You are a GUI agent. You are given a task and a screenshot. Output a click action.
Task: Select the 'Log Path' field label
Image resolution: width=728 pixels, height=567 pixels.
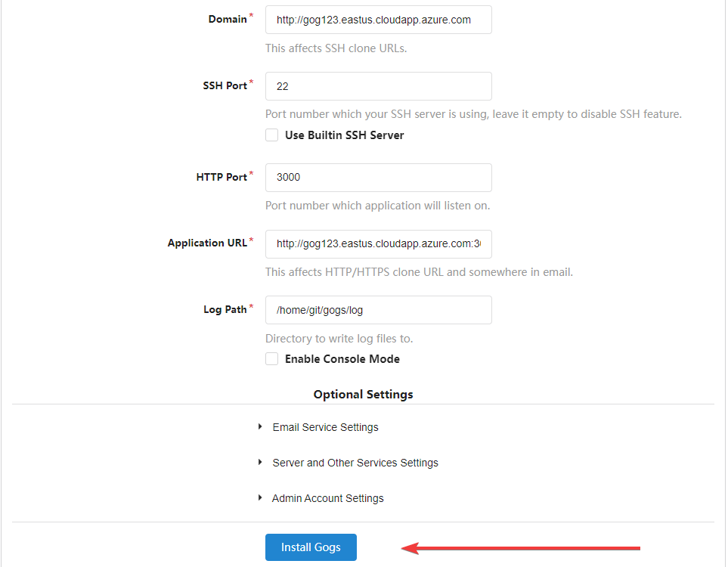click(225, 309)
